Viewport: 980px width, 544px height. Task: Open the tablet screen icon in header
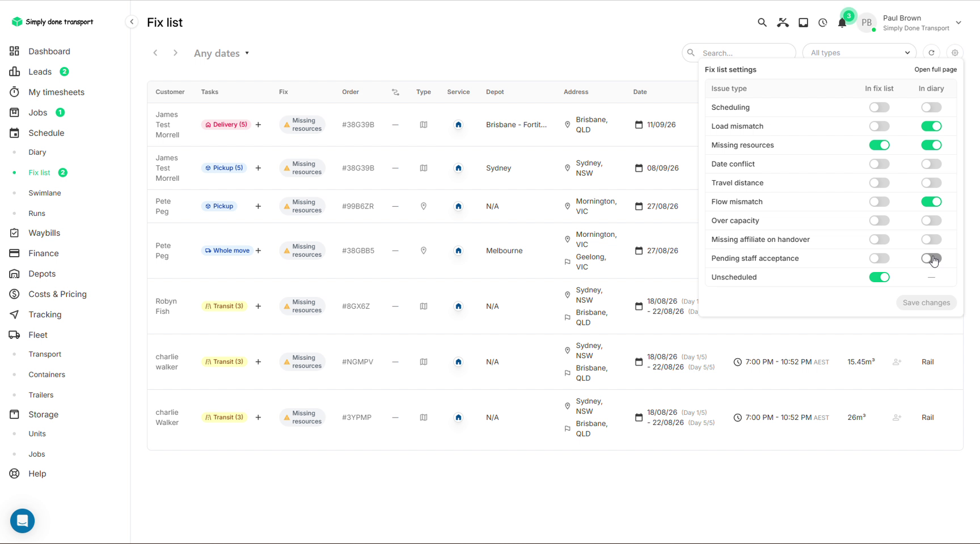(803, 23)
